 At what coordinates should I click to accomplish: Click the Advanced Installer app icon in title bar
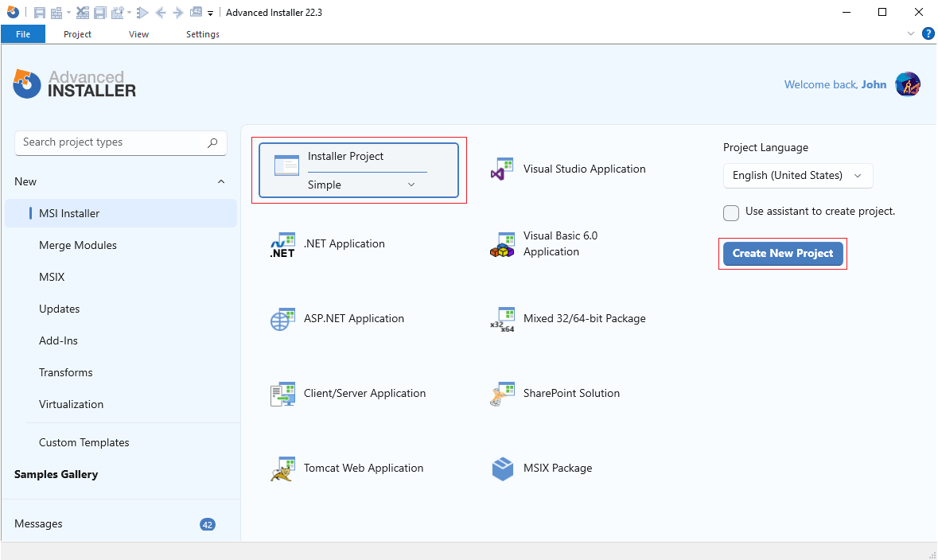point(13,12)
